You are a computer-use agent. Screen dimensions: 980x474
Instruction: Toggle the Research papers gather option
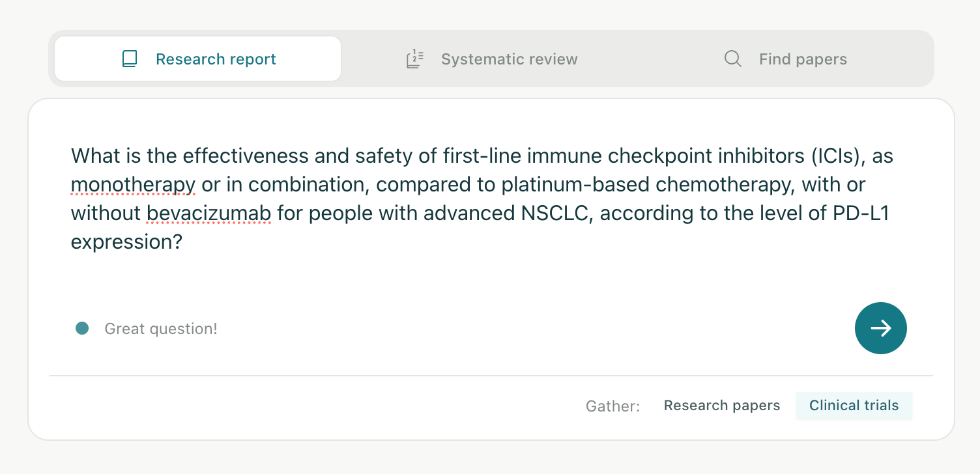(x=722, y=406)
